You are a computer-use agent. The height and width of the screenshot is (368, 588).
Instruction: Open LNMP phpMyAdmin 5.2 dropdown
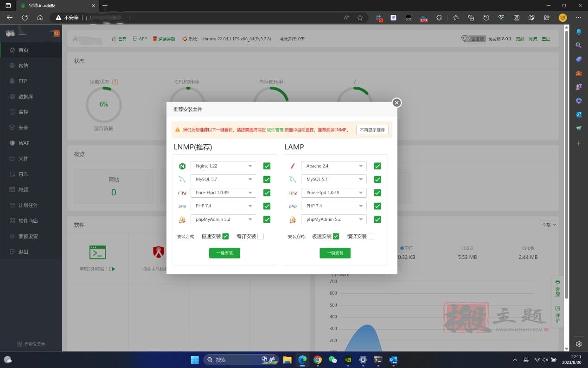point(223,219)
